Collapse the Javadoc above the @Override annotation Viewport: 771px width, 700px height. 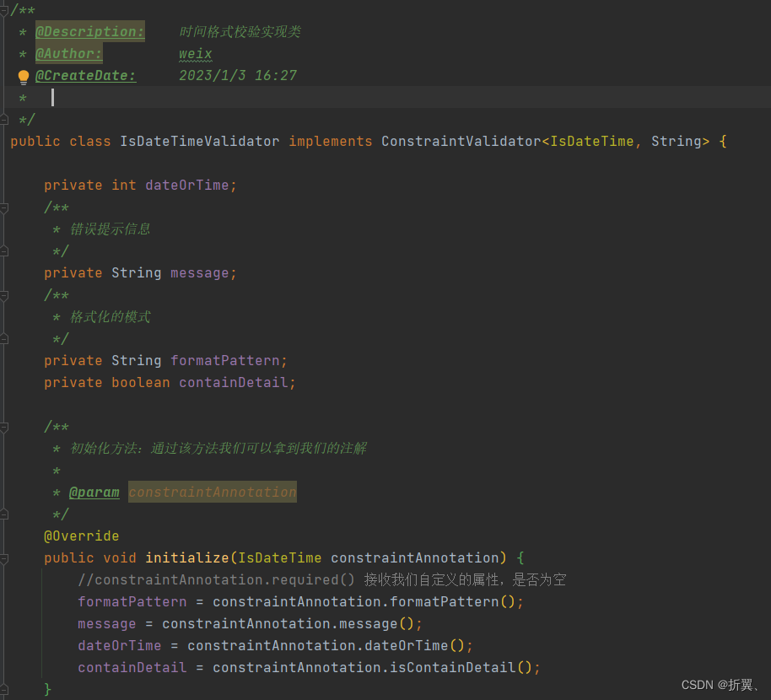click(4, 428)
